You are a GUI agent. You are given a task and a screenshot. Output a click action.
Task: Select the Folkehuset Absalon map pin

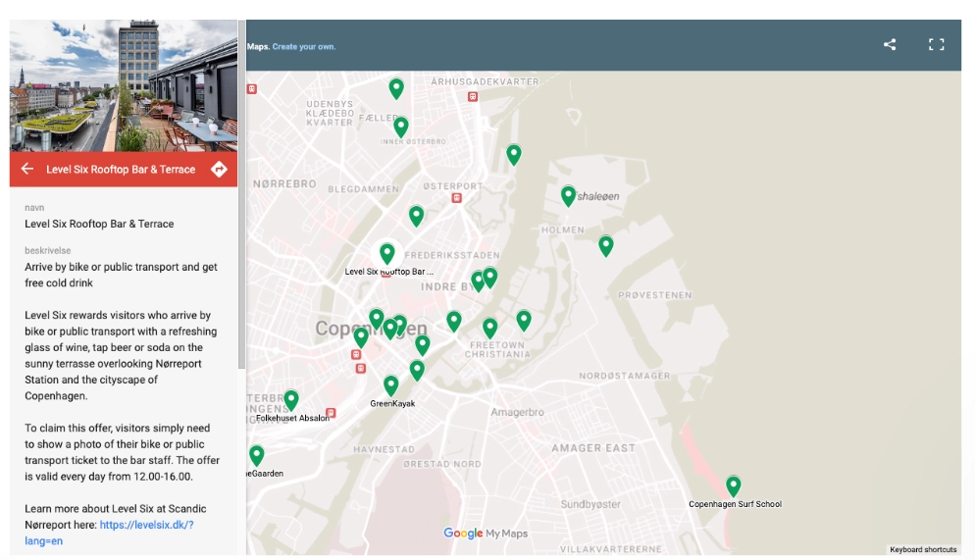[291, 400]
